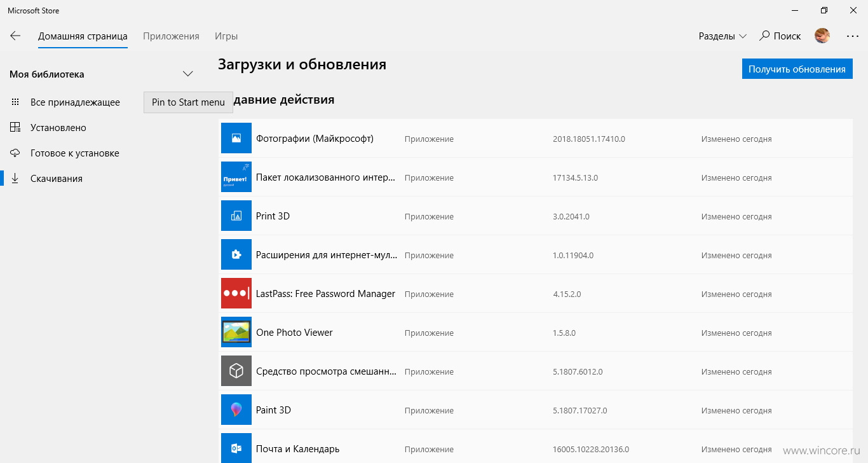Click the Привет! language pack icon
The width and height of the screenshot is (868, 463).
236,177
